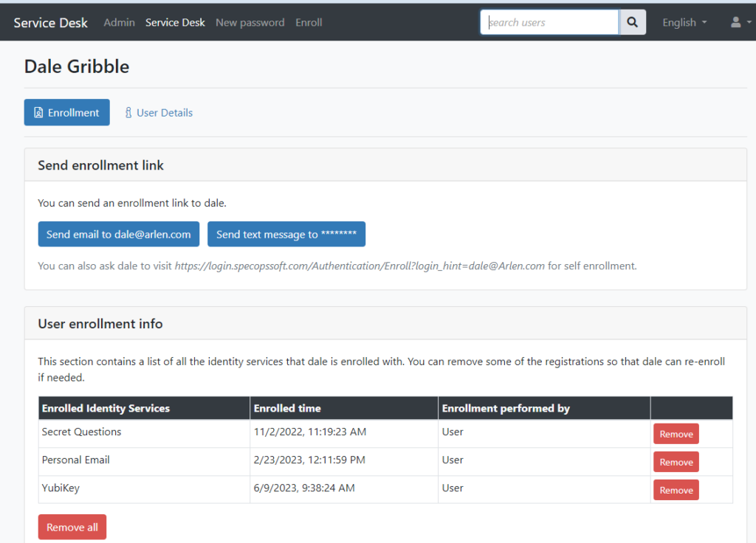This screenshot has width=756, height=543.
Task: Switch to the User Details tab
Action: tap(159, 113)
